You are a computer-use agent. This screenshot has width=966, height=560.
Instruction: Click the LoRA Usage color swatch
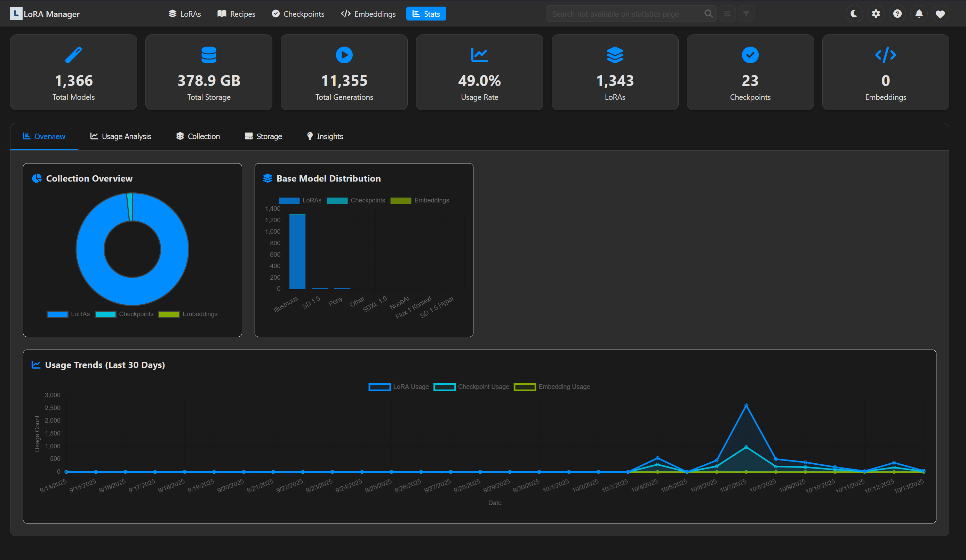pyautogui.click(x=379, y=387)
